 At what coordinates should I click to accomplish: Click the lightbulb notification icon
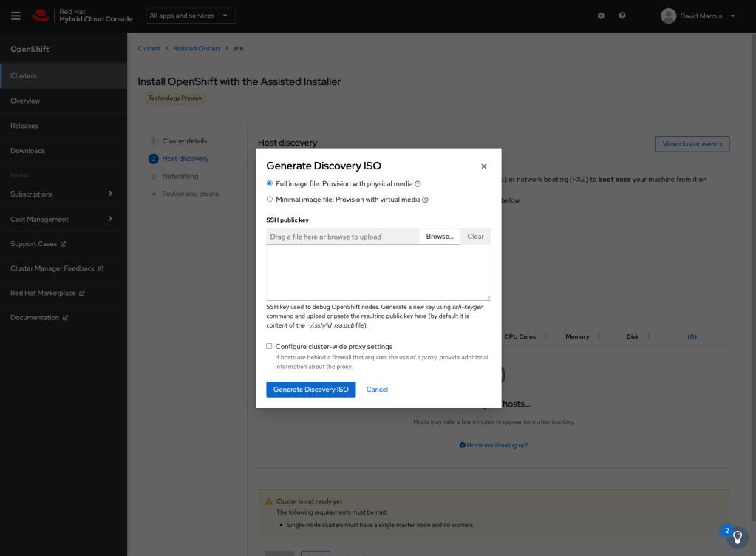[x=736, y=538]
